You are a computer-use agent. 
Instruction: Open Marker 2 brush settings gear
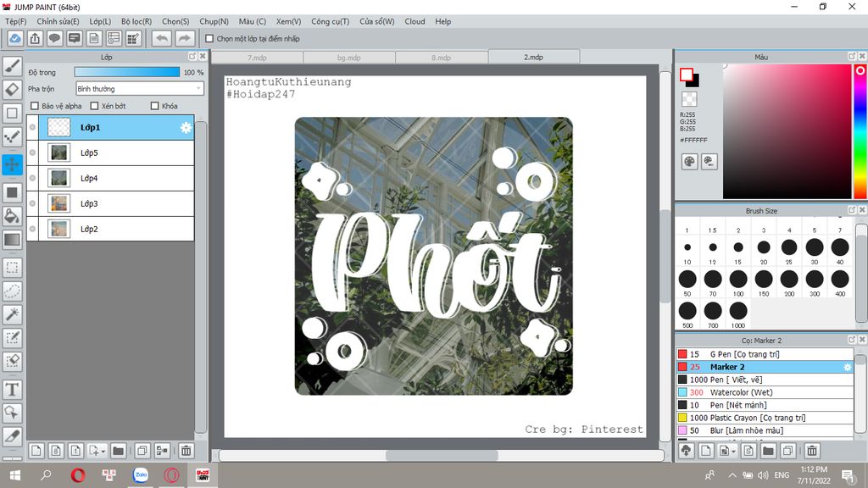847,367
